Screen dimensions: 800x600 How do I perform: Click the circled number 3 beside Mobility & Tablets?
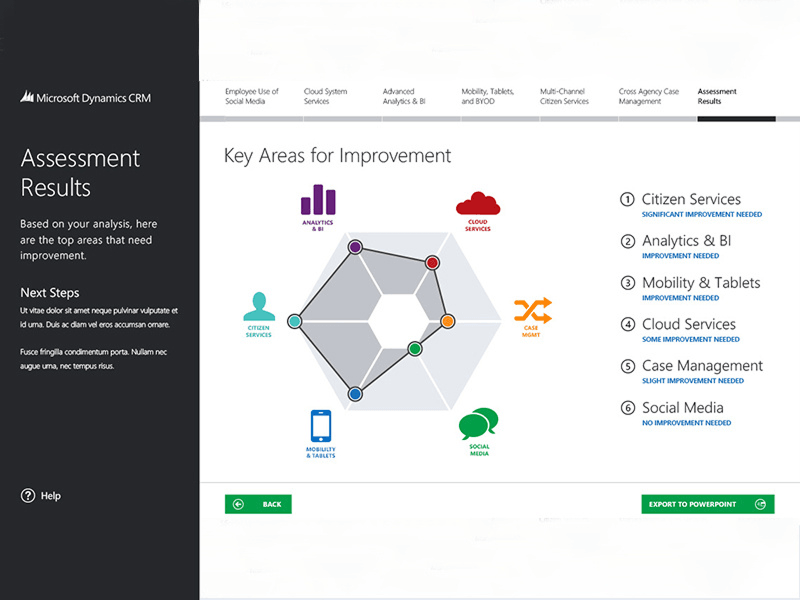pyautogui.click(x=628, y=283)
